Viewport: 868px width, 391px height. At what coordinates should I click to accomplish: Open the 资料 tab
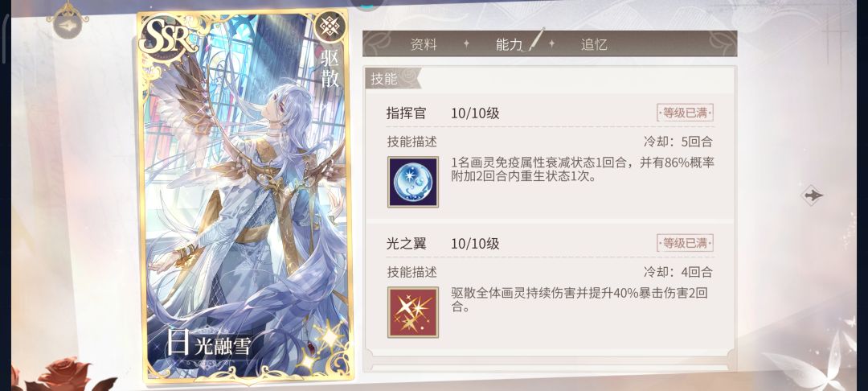[424, 45]
